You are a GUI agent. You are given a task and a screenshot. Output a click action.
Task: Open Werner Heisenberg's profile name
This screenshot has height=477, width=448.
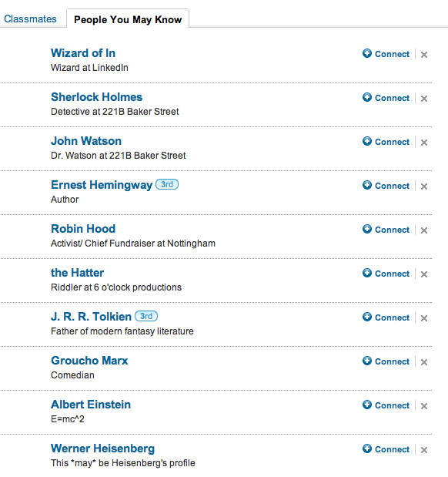pos(102,448)
